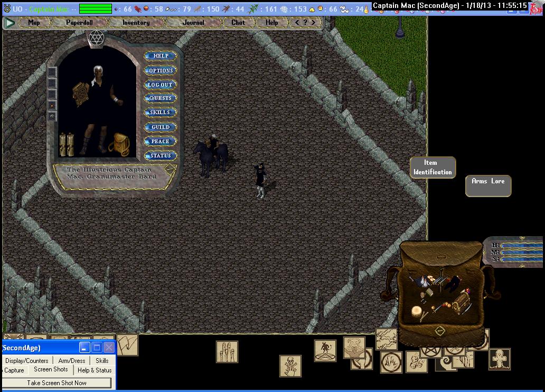The height and width of the screenshot is (392, 545).
Task: Click the green health bar in title bar
Action: click(x=96, y=9)
